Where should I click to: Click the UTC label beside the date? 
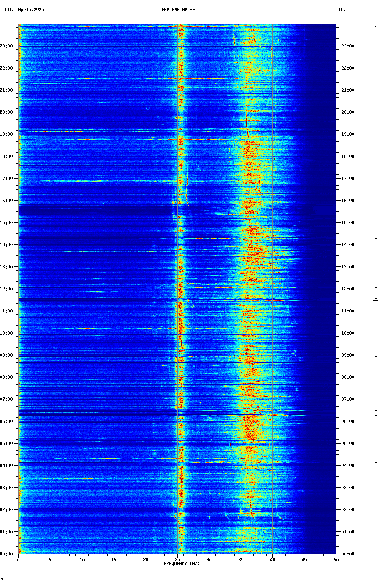tap(8, 10)
